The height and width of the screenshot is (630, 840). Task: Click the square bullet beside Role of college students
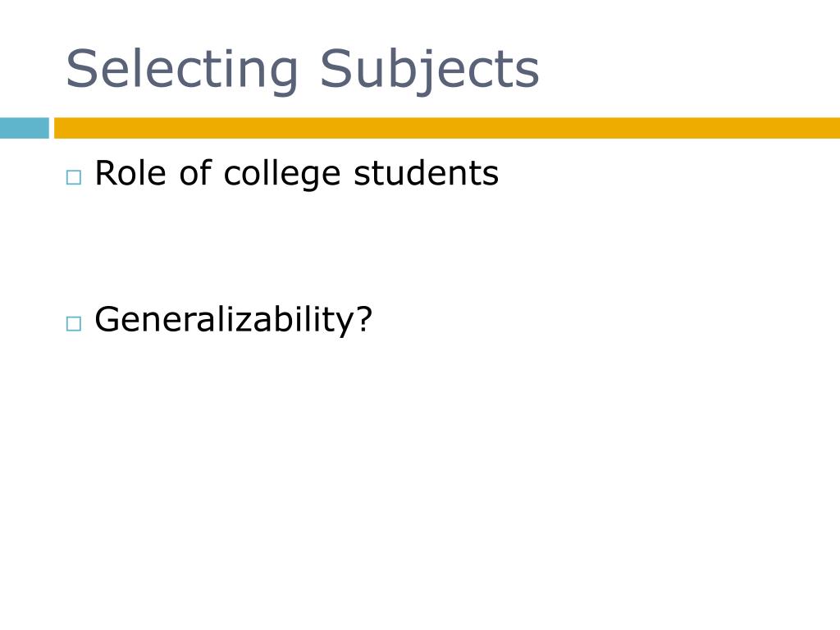point(74,177)
